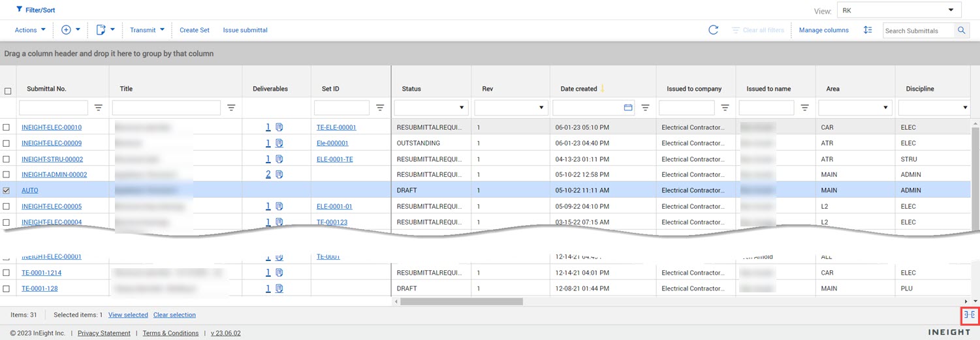Click the search magnifier icon
Image resolution: width=980 pixels, height=340 pixels.
pos(961,31)
